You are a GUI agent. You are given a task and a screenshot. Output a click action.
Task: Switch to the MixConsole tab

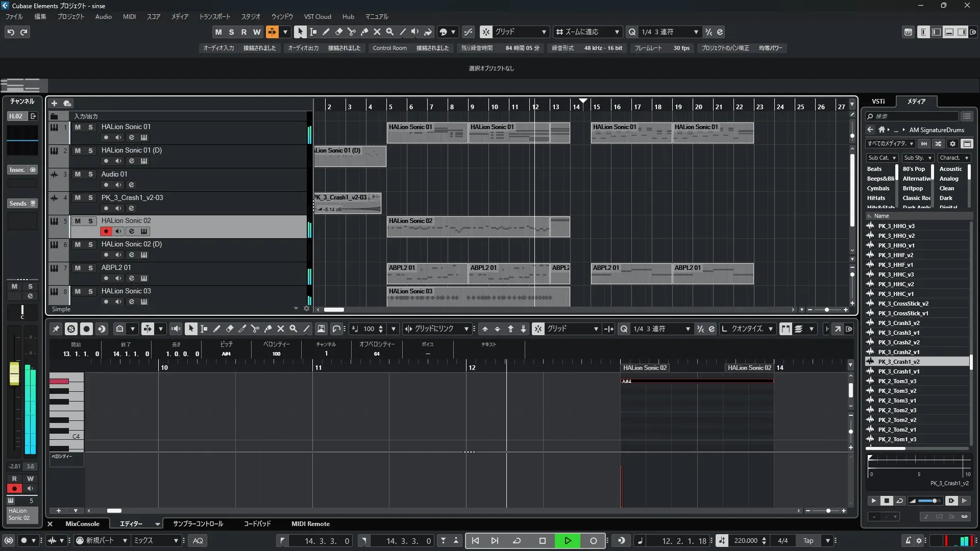(x=82, y=524)
